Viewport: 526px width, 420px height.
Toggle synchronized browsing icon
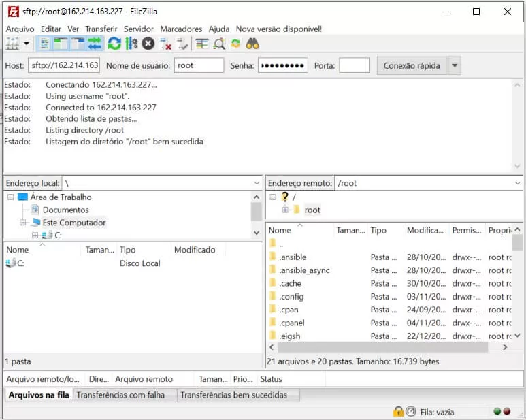(236, 44)
